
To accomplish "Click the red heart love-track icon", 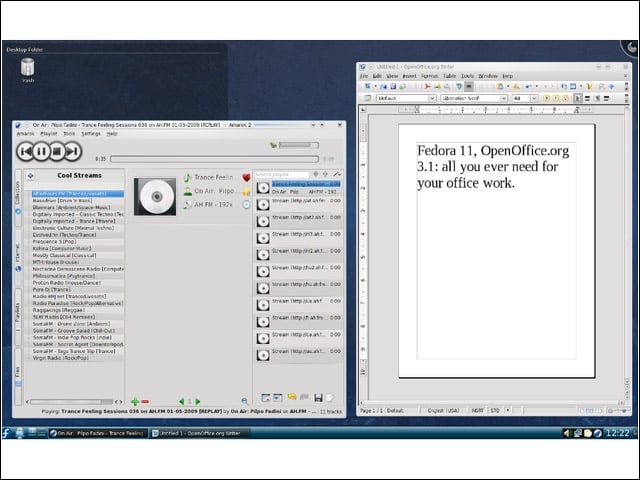I will pyautogui.click(x=246, y=178).
